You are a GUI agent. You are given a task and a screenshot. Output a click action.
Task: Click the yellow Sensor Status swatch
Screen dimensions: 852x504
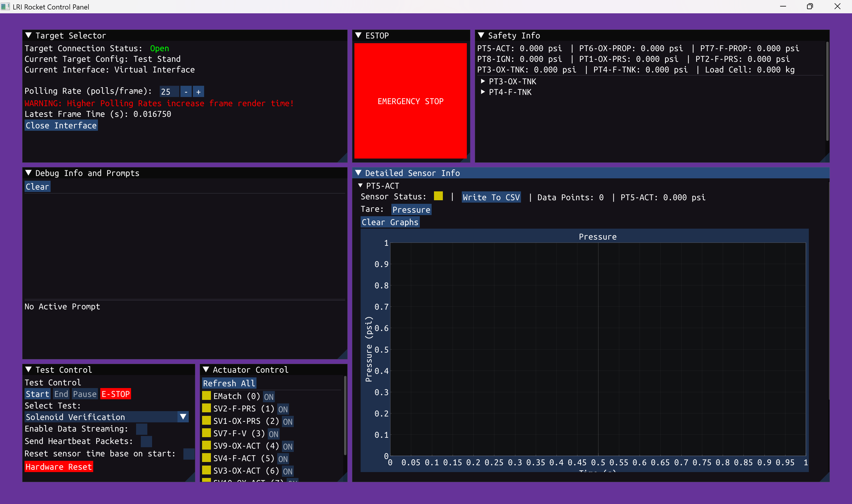[438, 196]
